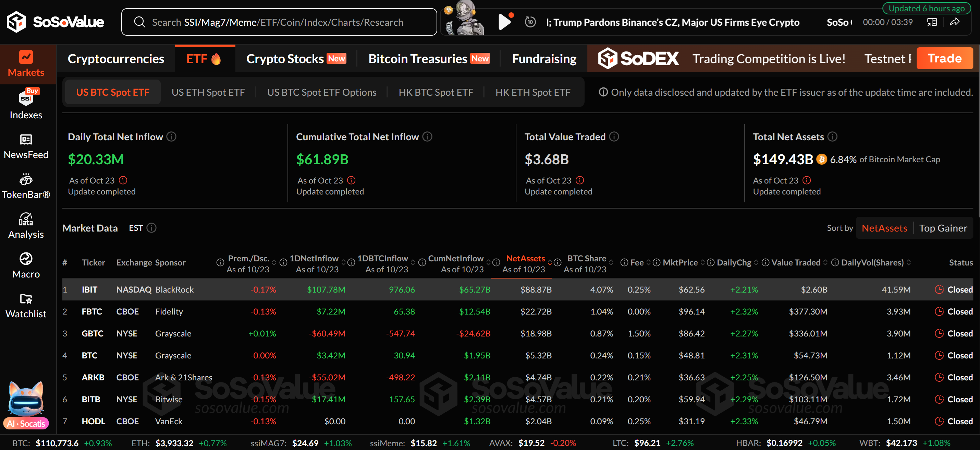Sort table by 1DNetInflow column arrows
The image size is (980, 450).
point(343,263)
